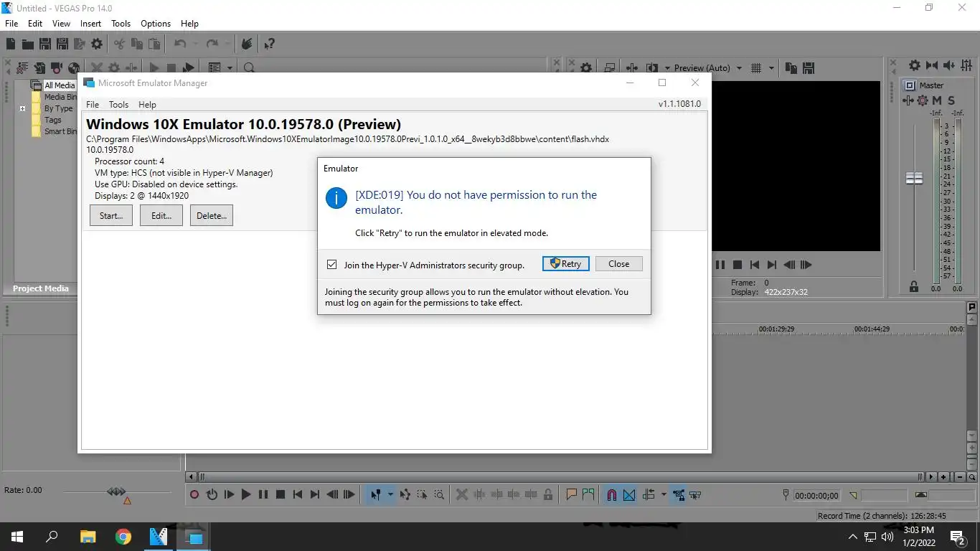
Task: Toggle Enable Snapping magnet icon
Action: tap(612, 494)
